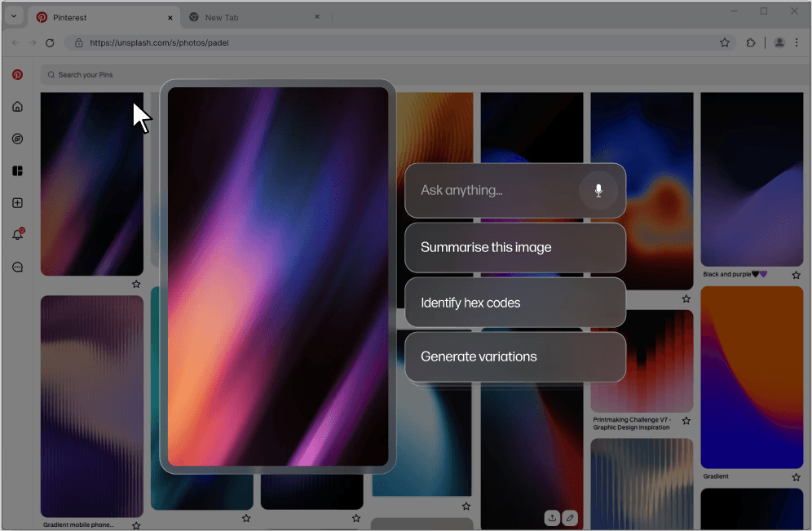812x531 pixels.
Task: Switch to the New Tab tab
Action: (254, 18)
